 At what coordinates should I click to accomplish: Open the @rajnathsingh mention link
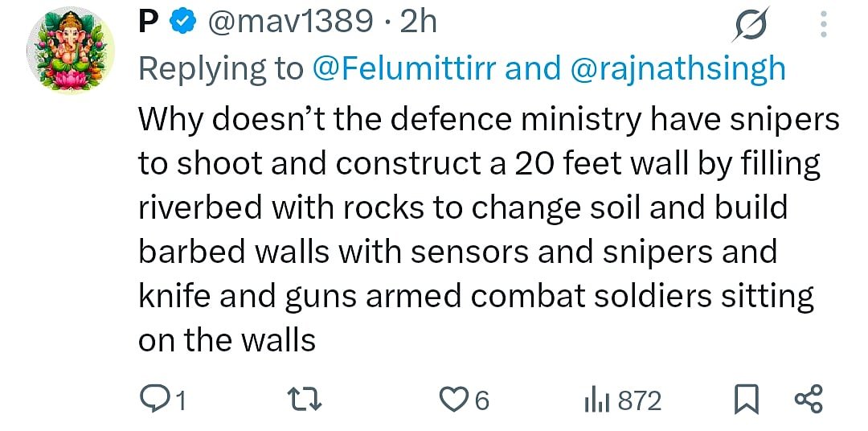click(678, 69)
